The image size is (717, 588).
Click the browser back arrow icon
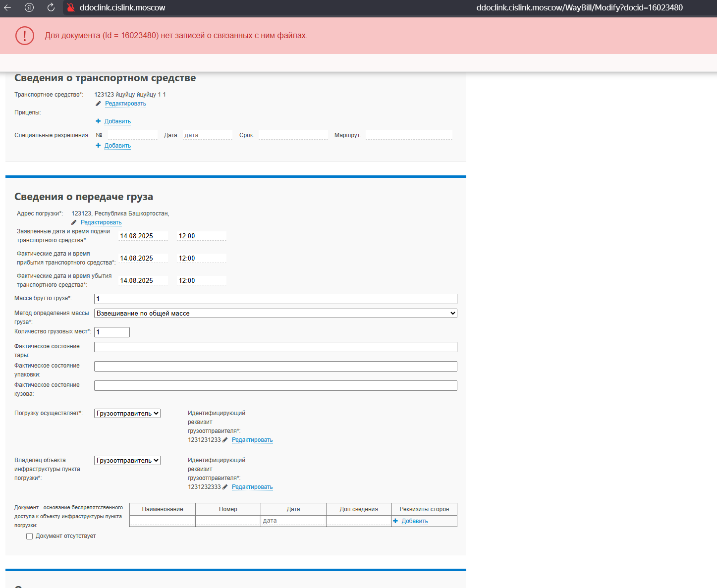pos(7,7)
